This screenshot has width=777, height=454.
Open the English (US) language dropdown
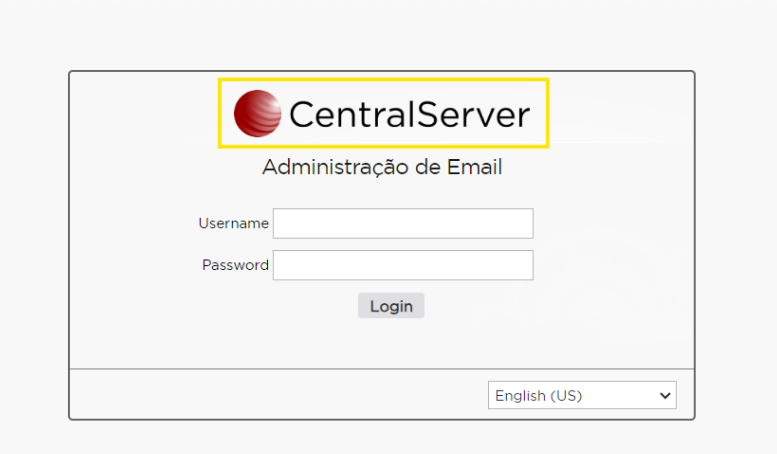pyautogui.click(x=582, y=395)
